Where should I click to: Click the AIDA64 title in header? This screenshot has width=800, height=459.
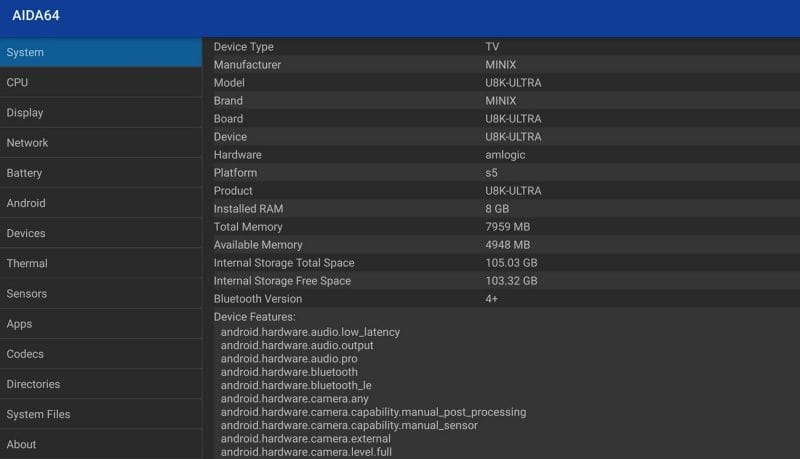[x=39, y=17]
